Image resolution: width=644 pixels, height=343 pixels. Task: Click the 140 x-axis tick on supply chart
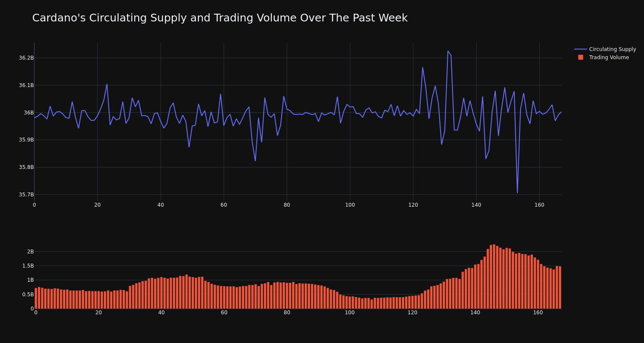point(476,205)
